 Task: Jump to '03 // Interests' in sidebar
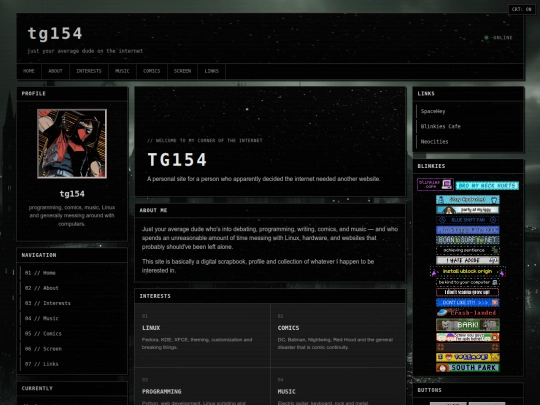point(73,303)
